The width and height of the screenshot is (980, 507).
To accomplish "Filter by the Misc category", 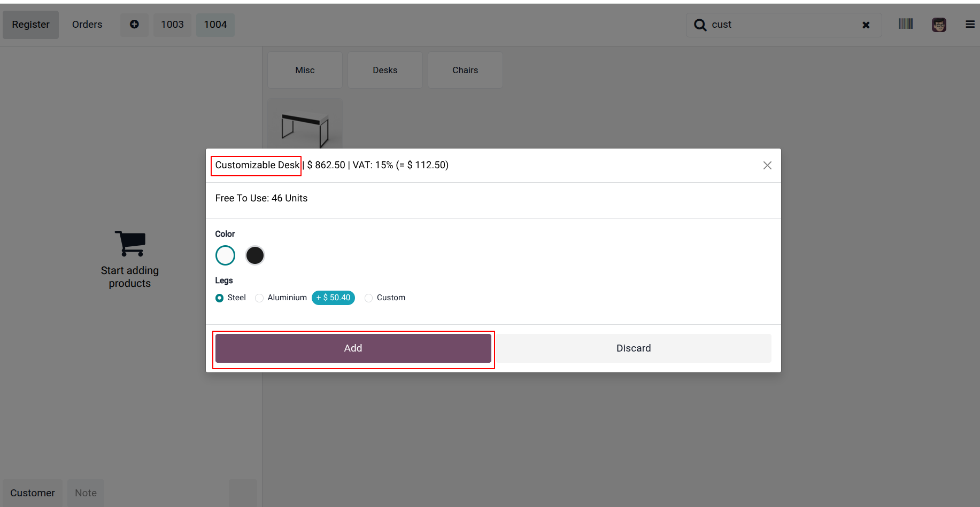I will (305, 70).
